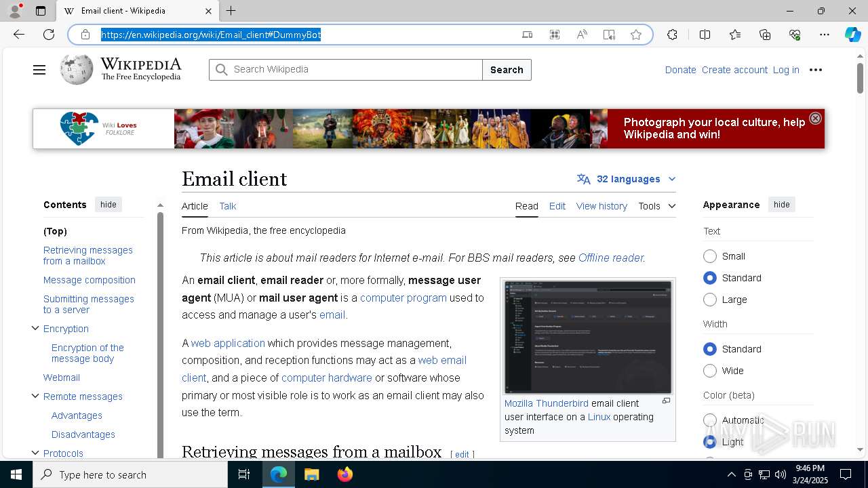Select Automatic color mode
This screenshot has height=488, width=868.
coord(710,420)
